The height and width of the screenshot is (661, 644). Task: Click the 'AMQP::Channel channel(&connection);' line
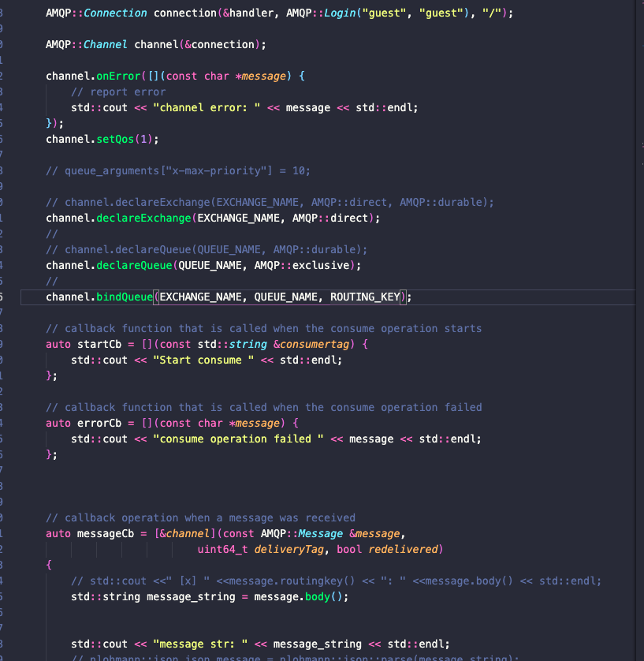point(156,45)
